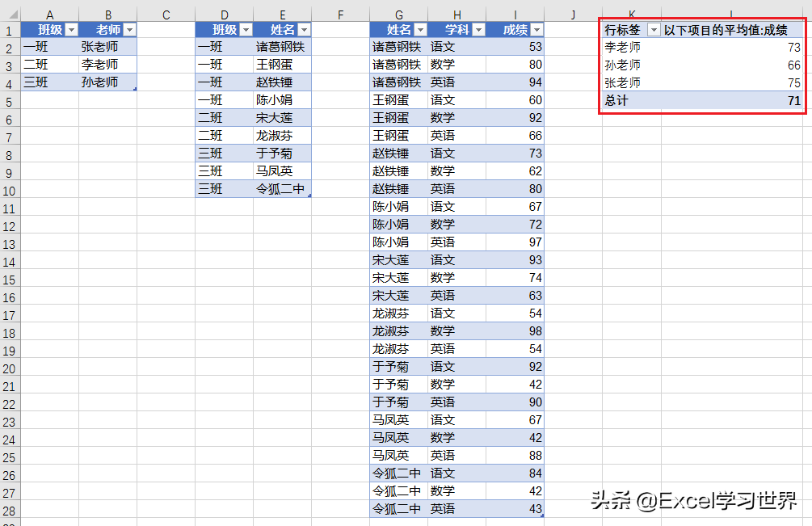Select column F header
The height and width of the screenshot is (526, 812).
340,15
